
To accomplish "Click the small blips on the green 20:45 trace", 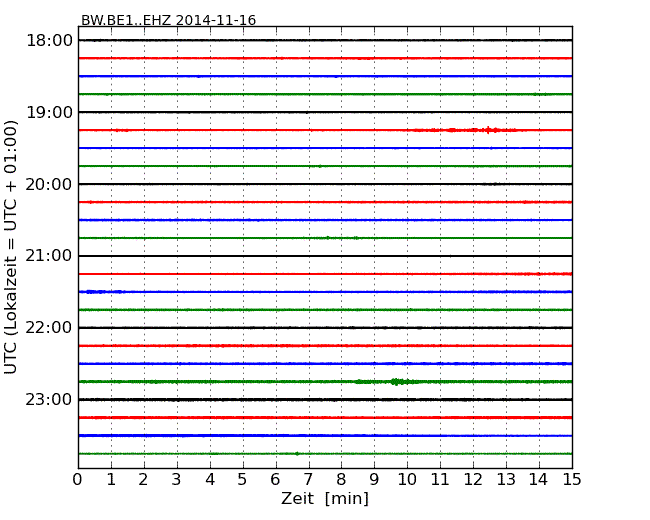I will pos(342,238).
